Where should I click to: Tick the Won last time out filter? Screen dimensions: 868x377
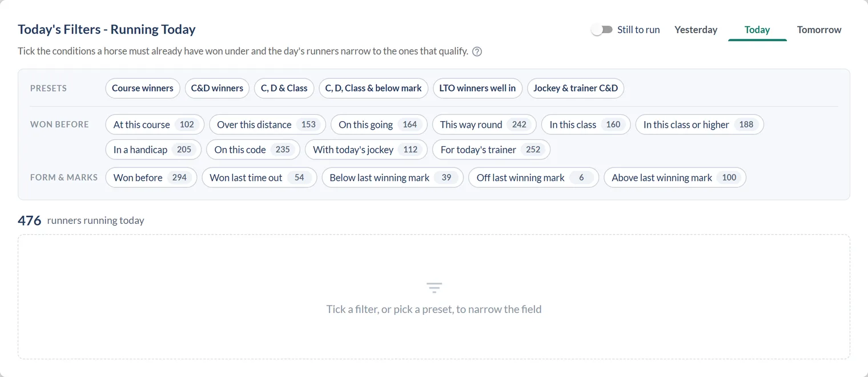click(259, 178)
